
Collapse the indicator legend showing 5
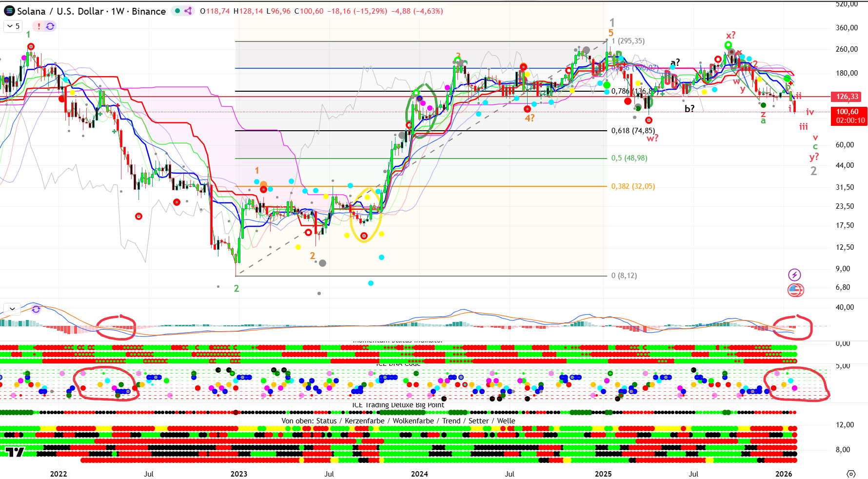13,26
